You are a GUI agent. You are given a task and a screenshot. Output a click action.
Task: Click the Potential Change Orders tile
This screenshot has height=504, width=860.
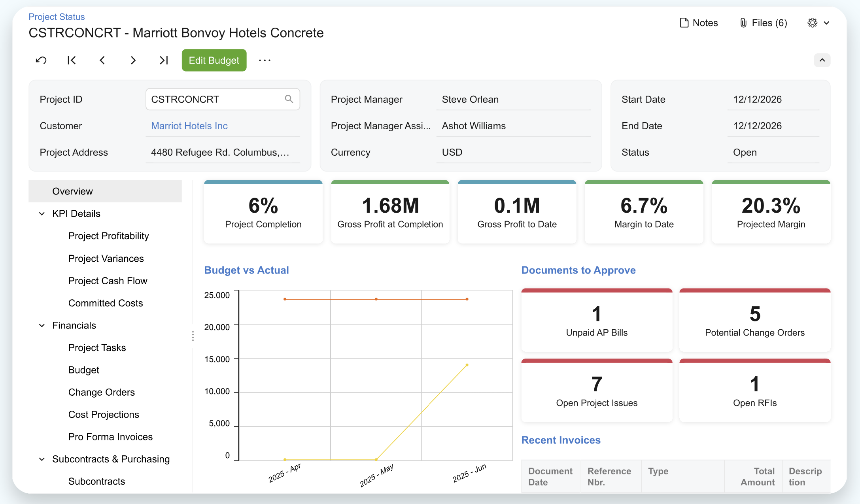pos(754,321)
